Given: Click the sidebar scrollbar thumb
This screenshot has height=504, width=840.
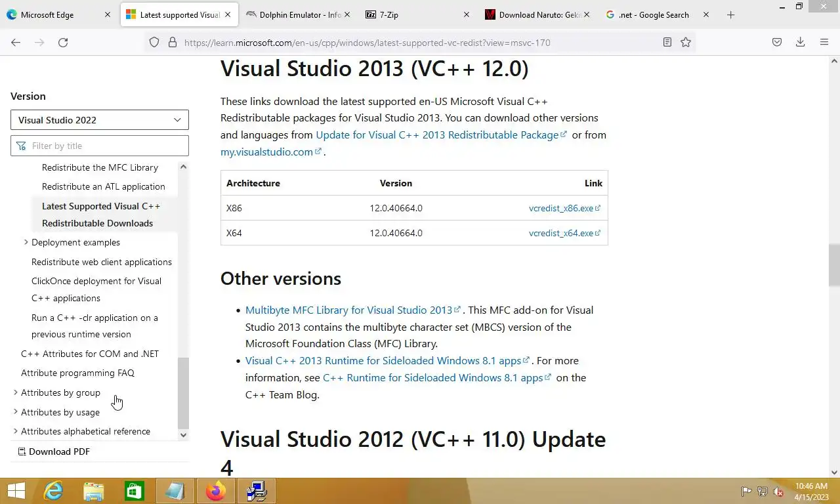Looking at the screenshot, I should [183, 393].
